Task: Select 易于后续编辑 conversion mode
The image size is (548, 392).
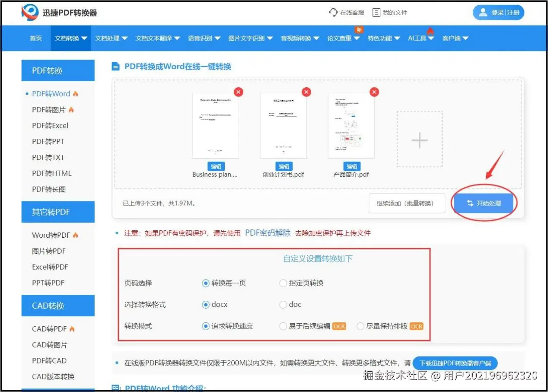Action: [283, 326]
